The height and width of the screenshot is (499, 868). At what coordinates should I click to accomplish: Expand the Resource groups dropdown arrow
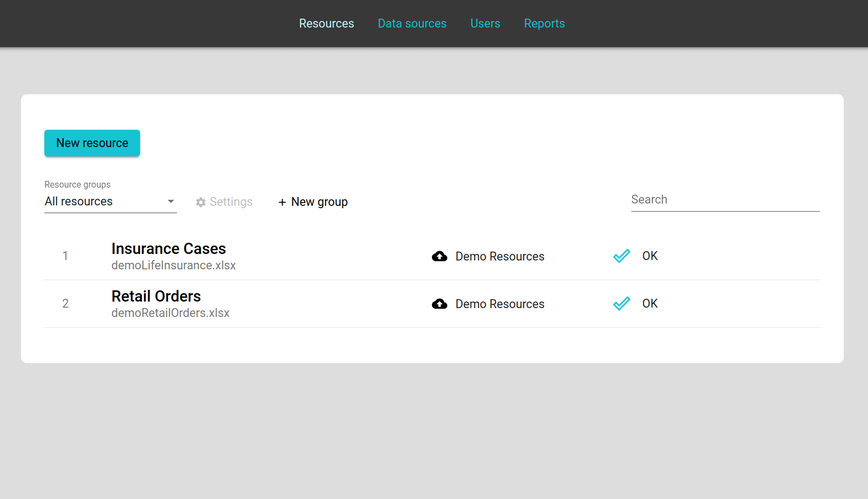[x=171, y=201]
